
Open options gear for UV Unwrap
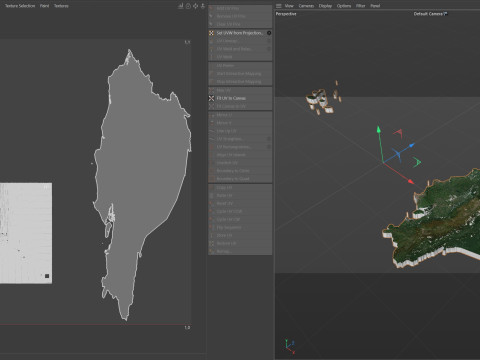[269, 41]
